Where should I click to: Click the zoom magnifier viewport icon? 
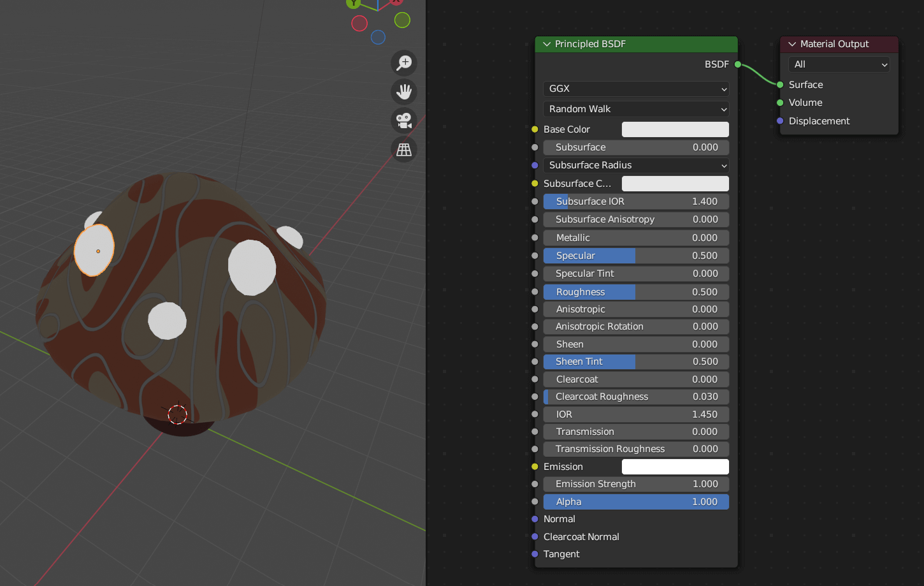click(x=404, y=63)
